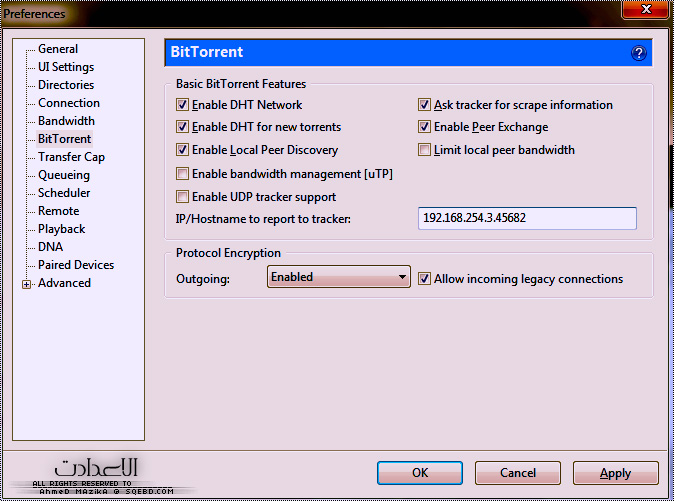Apply the preference changes
Screen dimensions: 674x501
[x=615, y=473]
